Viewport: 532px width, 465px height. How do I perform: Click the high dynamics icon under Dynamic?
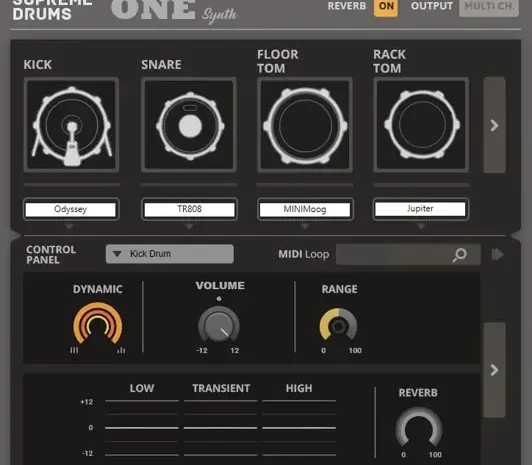(x=121, y=350)
